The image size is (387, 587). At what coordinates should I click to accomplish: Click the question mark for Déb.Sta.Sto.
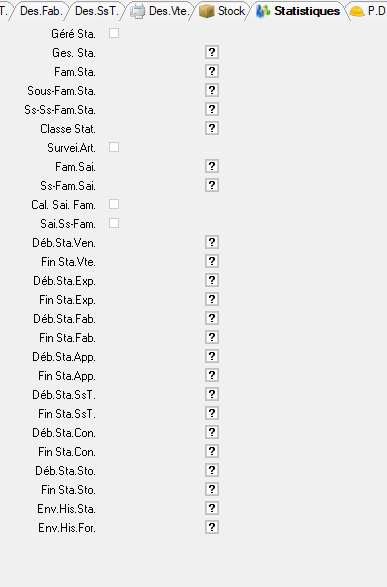click(212, 470)
